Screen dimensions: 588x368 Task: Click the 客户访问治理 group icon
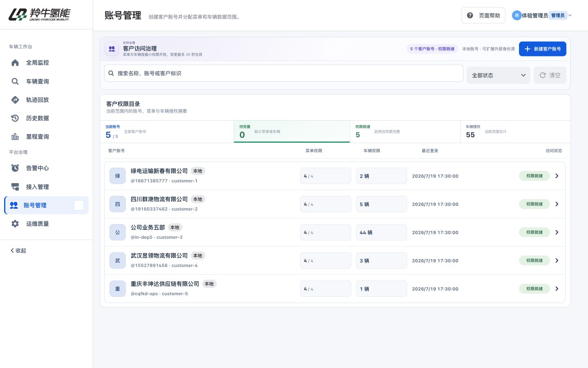112,49
